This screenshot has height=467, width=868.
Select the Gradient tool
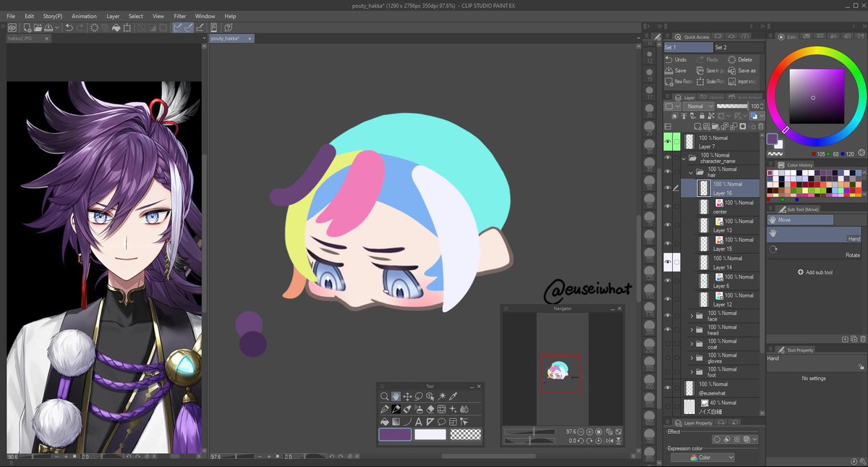396,421
